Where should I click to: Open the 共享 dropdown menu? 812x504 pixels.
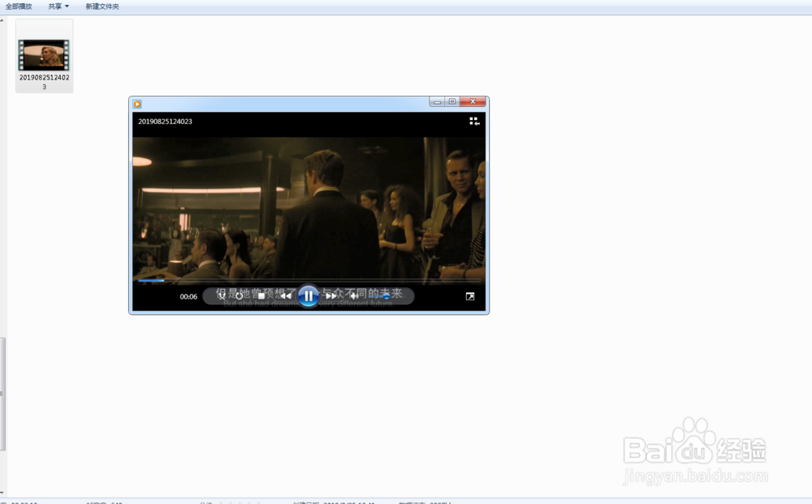58,6
